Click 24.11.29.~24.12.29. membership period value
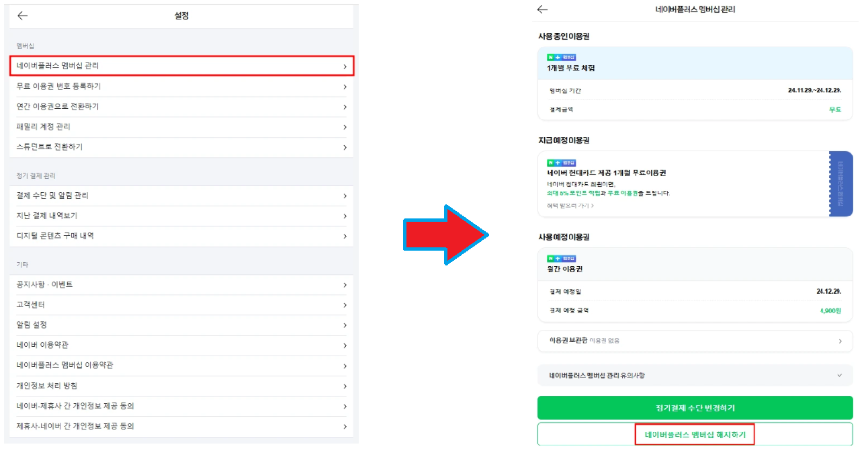The image size is (868, 457). coord(814,90)
